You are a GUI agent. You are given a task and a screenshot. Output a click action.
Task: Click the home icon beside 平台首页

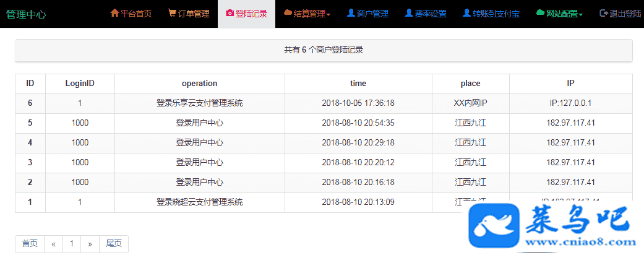pos(114,13)
